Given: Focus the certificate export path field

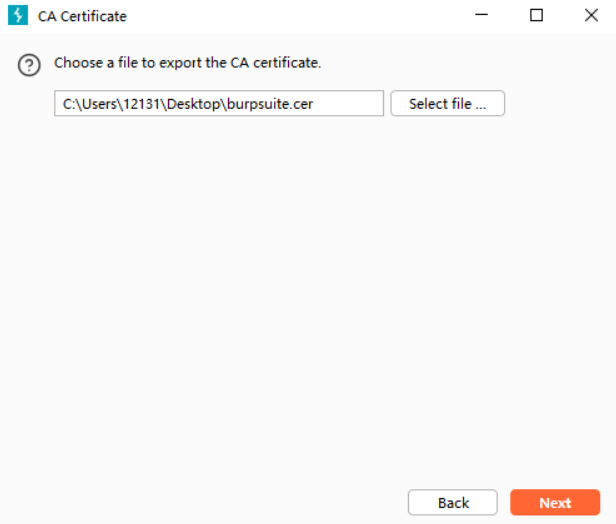Looking at the screenshot, I should [218, 104].
